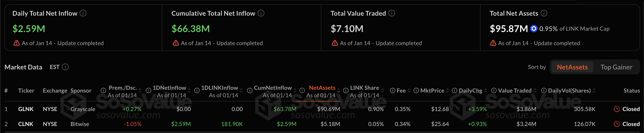This screenshot has height=133, width=644.
Task: Click info icon before MktPrice column header
Action: click(x=416, y=90)
